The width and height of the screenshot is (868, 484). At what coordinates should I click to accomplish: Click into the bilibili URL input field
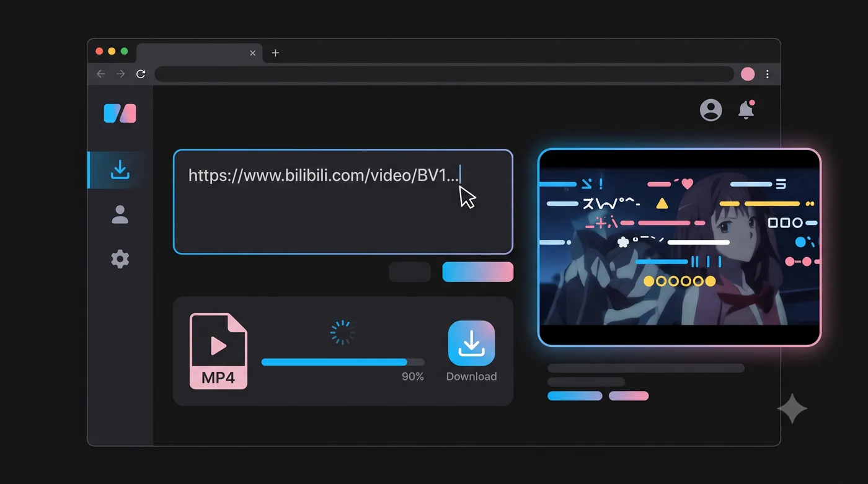click(343, 202)
